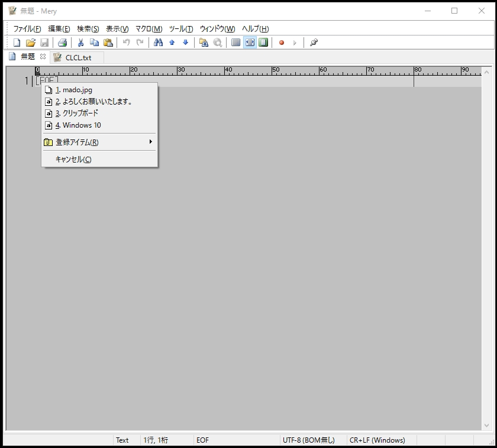Viewport: 497px width, 448px height.
Task: Open Find with the binoculars icon
Action: 158,43
